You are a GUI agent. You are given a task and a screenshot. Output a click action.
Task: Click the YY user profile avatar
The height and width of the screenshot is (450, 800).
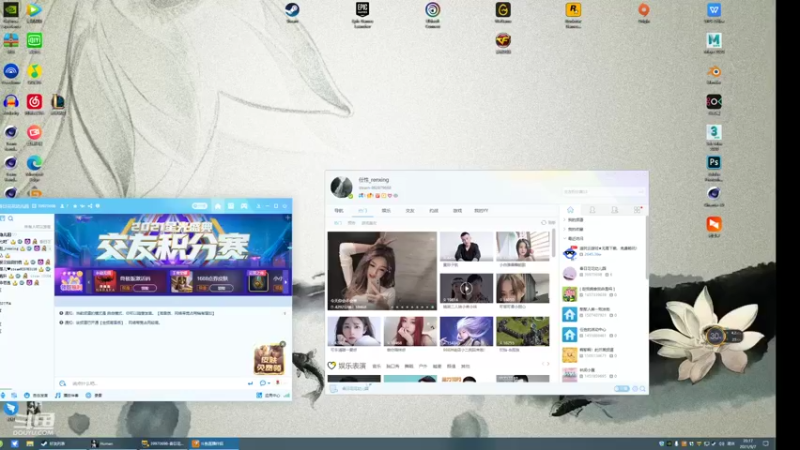tap(341, 187)
